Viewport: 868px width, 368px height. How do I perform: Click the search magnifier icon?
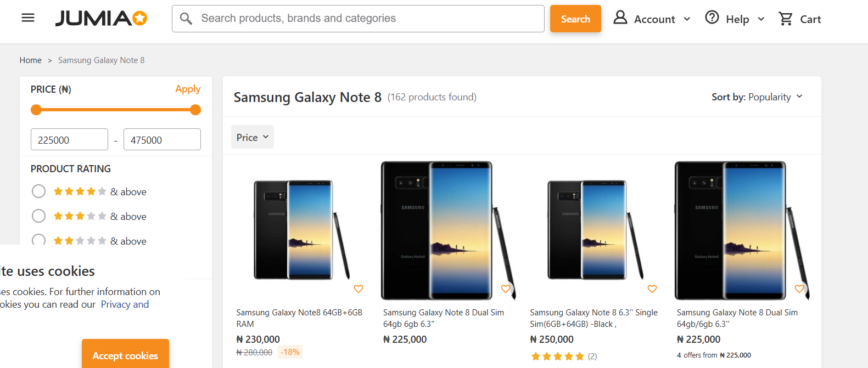pos(186,19)
